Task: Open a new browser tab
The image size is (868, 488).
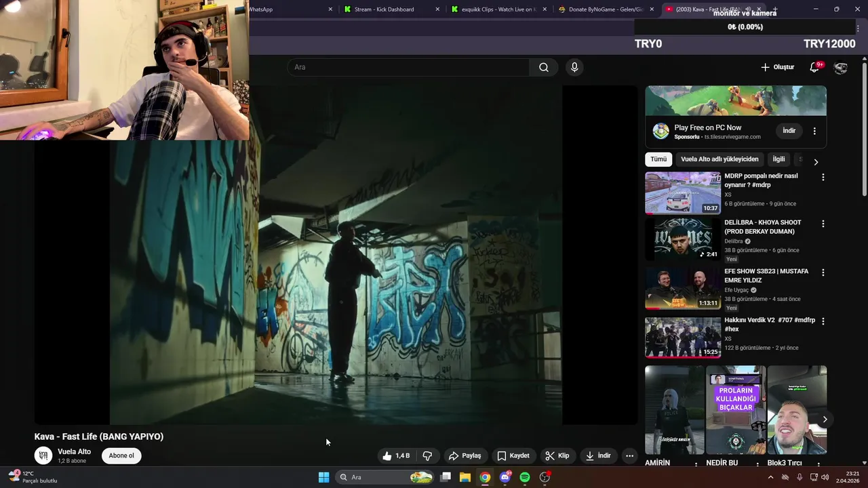Action: (775, 9)
